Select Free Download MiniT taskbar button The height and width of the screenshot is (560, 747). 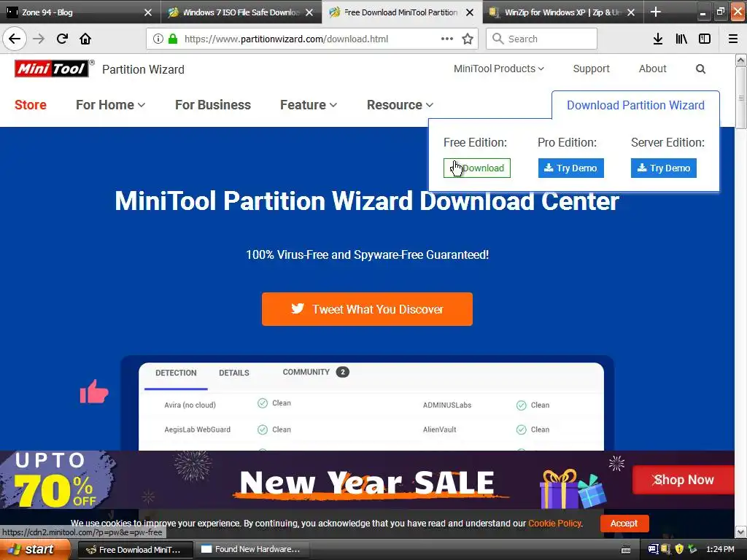[x=135, y=549]
